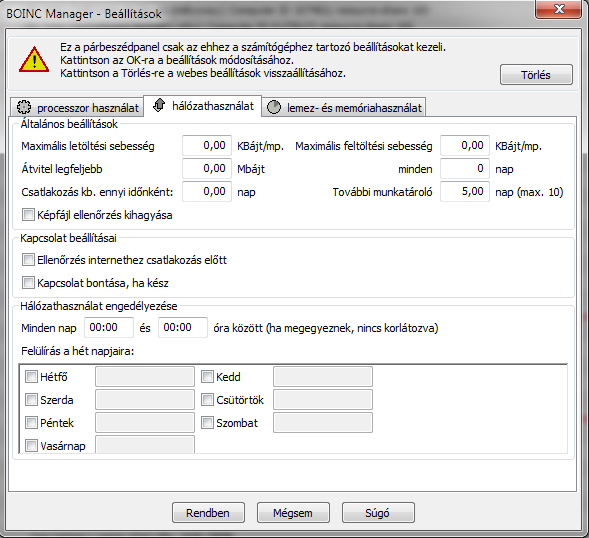Click the Vasárnap time range field
589x538 pixels.
(145, 444)
